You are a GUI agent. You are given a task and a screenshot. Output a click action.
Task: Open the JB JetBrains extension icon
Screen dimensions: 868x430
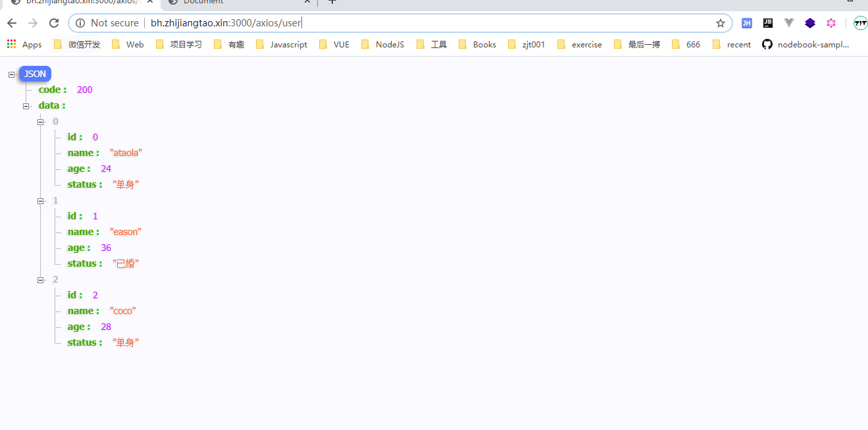[768, 23]
